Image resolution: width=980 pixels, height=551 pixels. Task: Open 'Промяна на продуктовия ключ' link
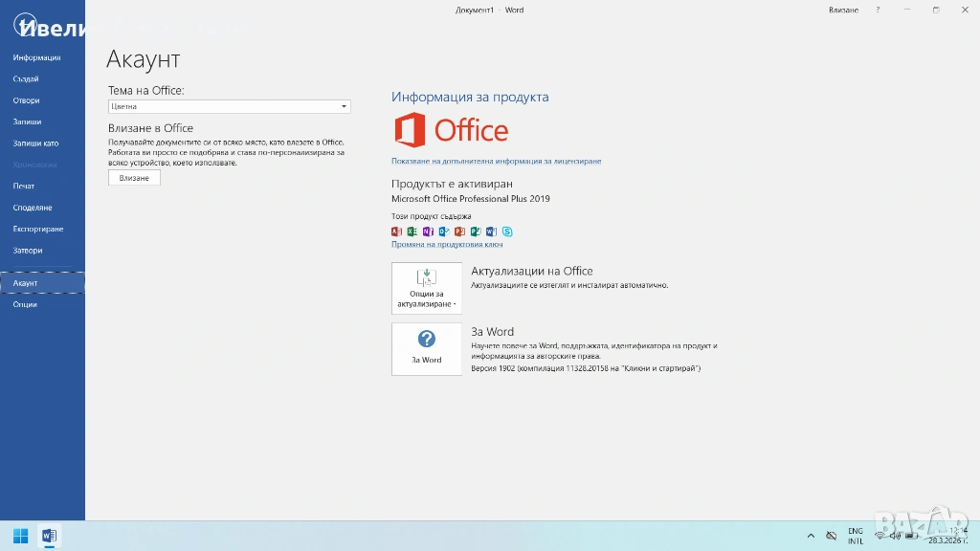[447, 245]
